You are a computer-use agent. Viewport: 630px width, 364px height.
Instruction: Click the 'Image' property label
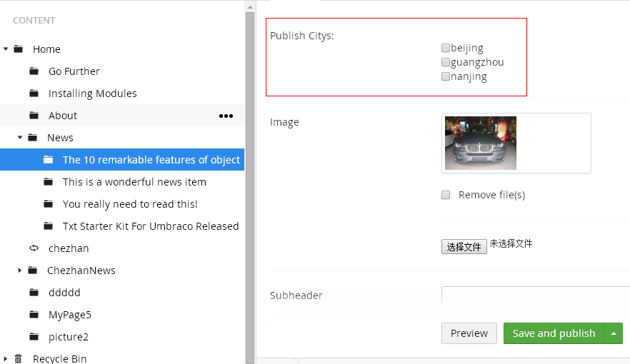(284, 122)
